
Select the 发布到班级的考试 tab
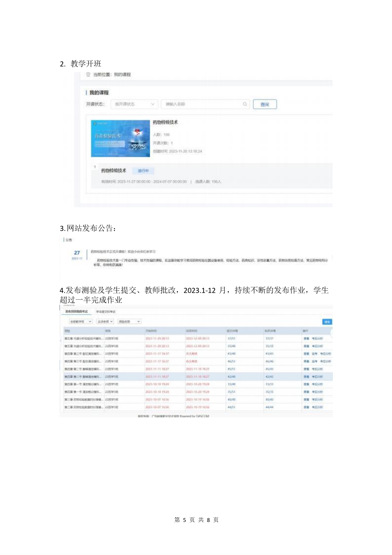(77, 312)
